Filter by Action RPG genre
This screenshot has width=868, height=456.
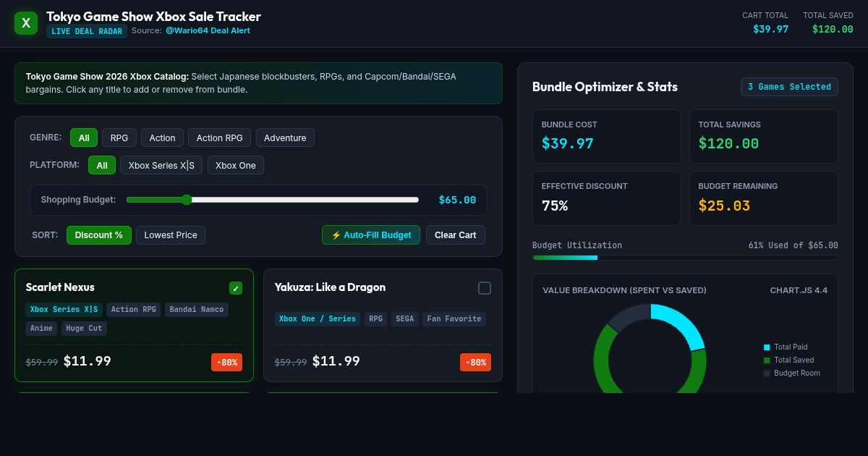click(x=220, y=138)
